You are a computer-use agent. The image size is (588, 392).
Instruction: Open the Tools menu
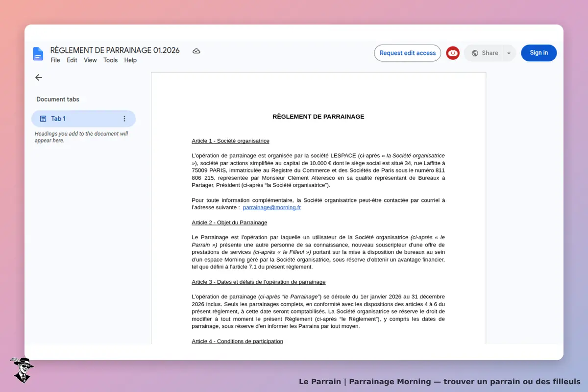(x=110, y=60)
